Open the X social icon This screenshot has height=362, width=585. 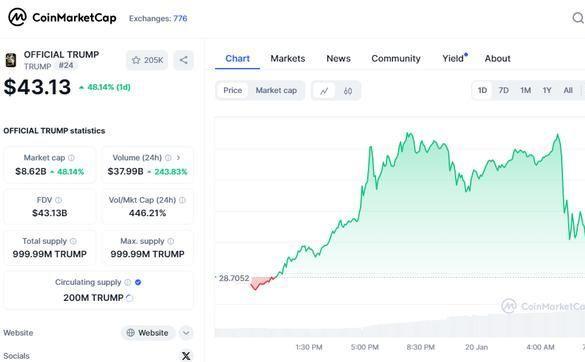186,356
